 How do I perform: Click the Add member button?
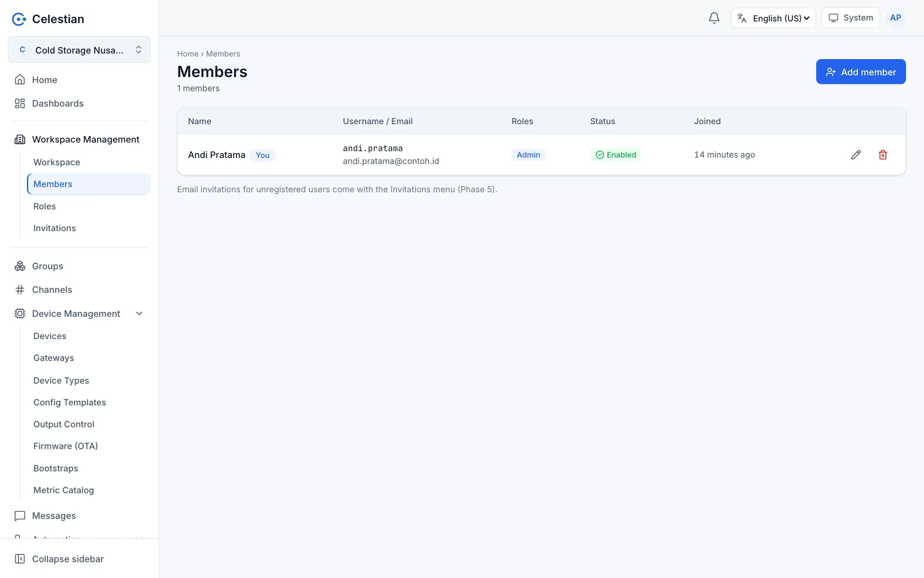click(861, 72)
